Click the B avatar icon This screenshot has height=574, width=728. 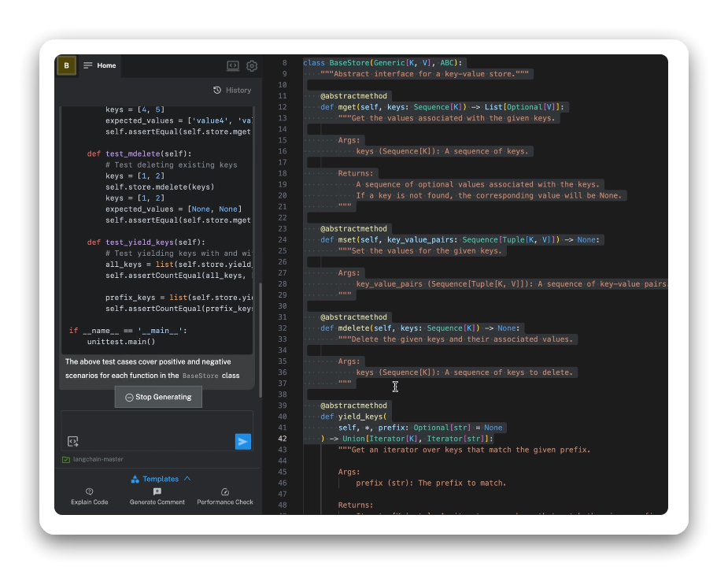pyautogui.click(x=66, y=66)
